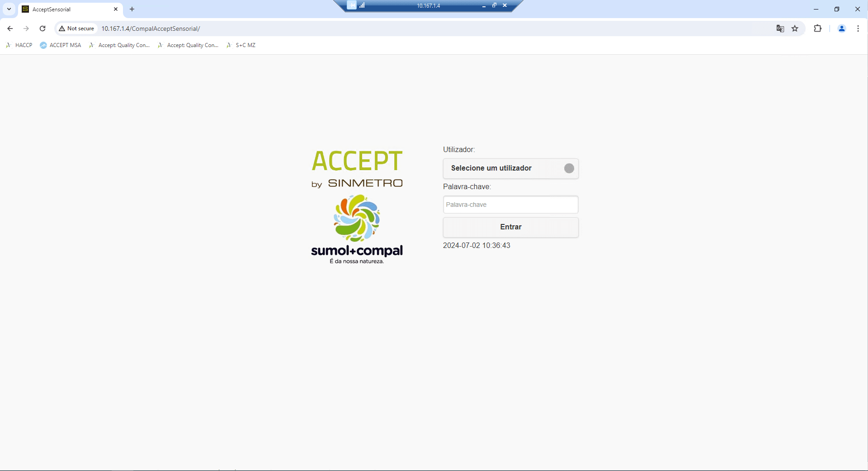Click the Palavra-chave input field

coord(510,205)
